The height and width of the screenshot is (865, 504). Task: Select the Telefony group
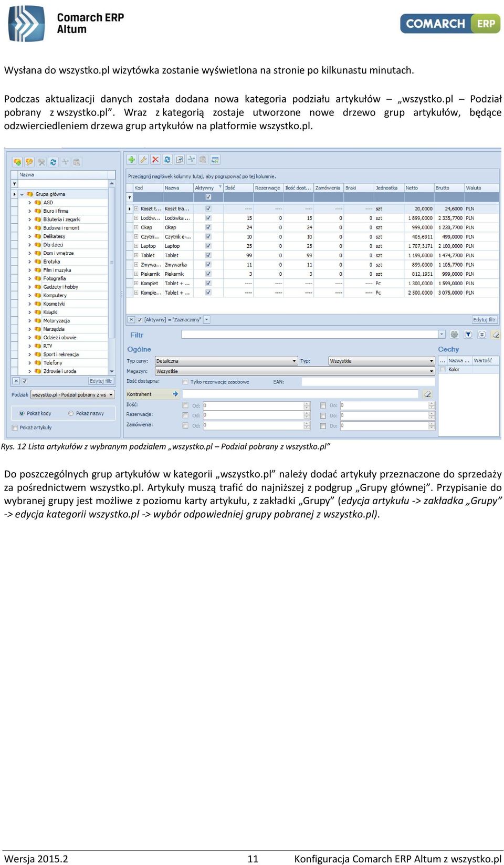coord(52,363)
